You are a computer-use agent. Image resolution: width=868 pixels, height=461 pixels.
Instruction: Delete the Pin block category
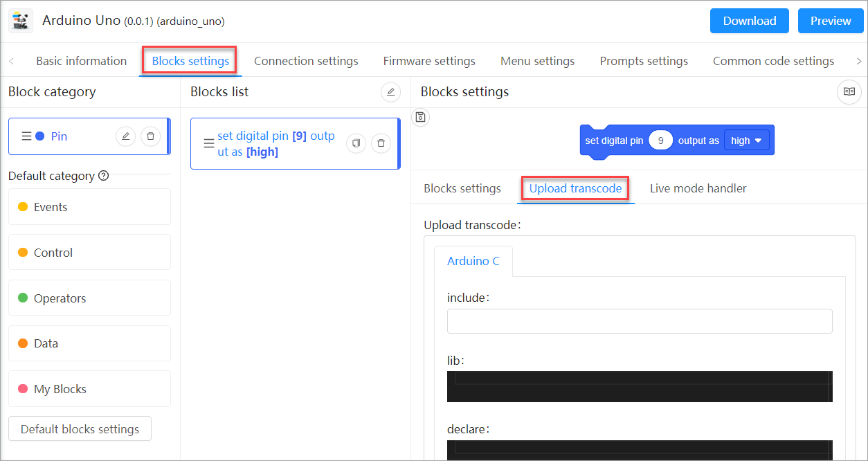(x=150, y=136)
